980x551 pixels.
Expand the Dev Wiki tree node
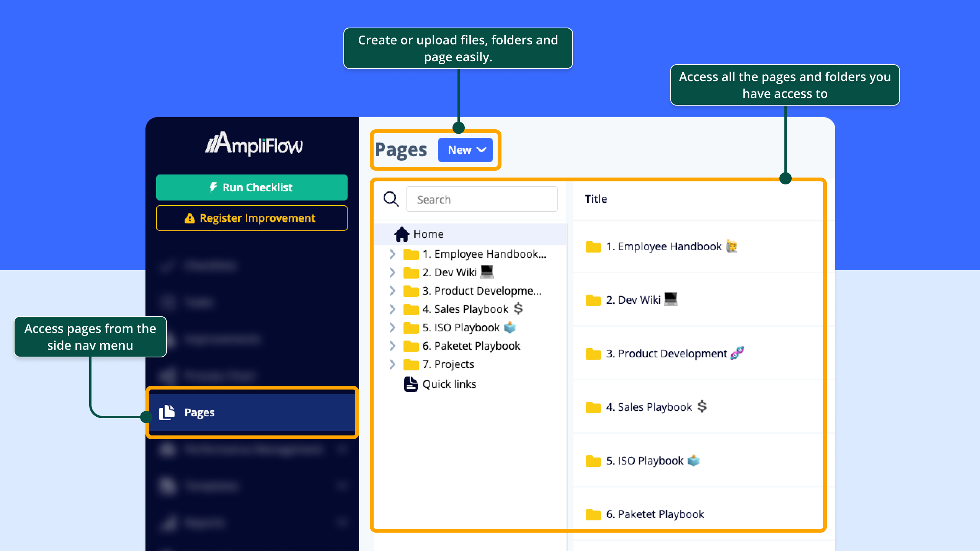[x=392, y=272]
